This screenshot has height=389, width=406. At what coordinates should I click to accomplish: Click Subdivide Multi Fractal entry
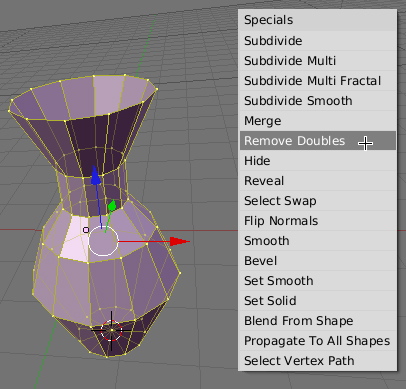point(318,81)
